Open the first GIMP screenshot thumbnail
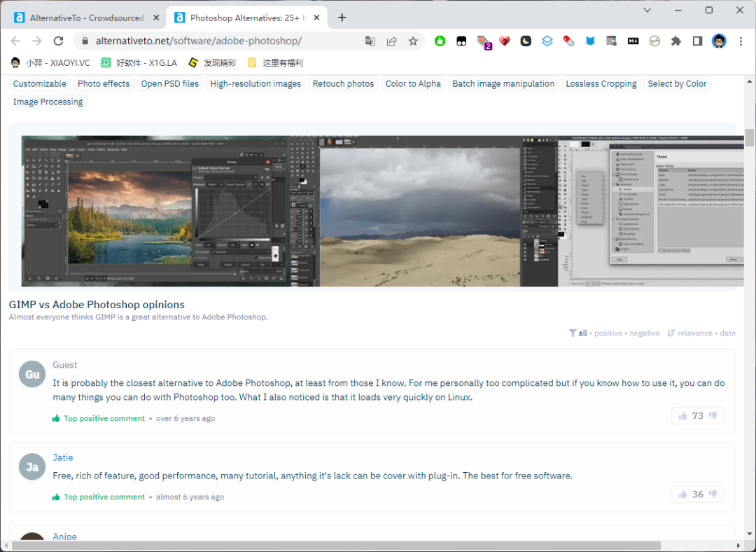 pyautogui.click(x=155, y=211)
